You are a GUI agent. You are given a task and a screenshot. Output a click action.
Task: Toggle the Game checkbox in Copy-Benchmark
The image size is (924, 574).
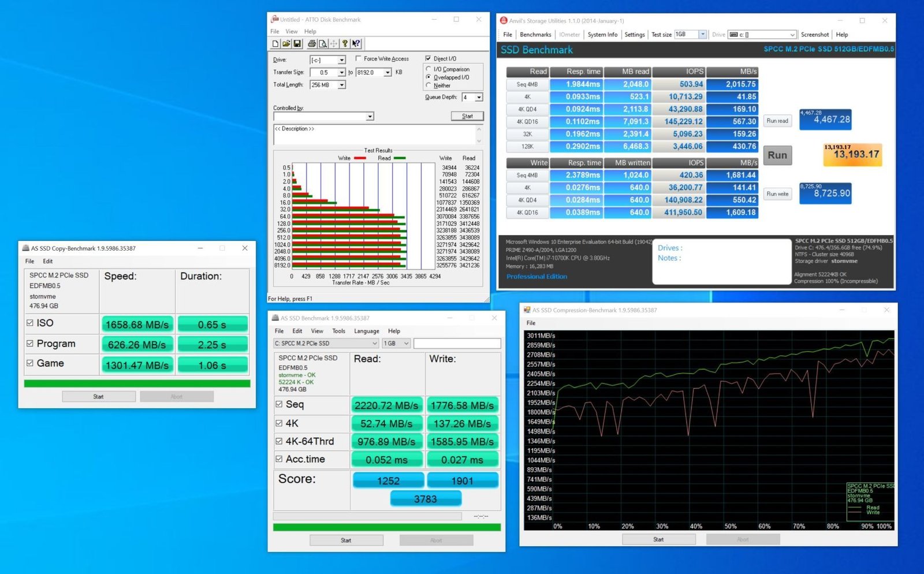pyautogui.click(x=29, y=363)
